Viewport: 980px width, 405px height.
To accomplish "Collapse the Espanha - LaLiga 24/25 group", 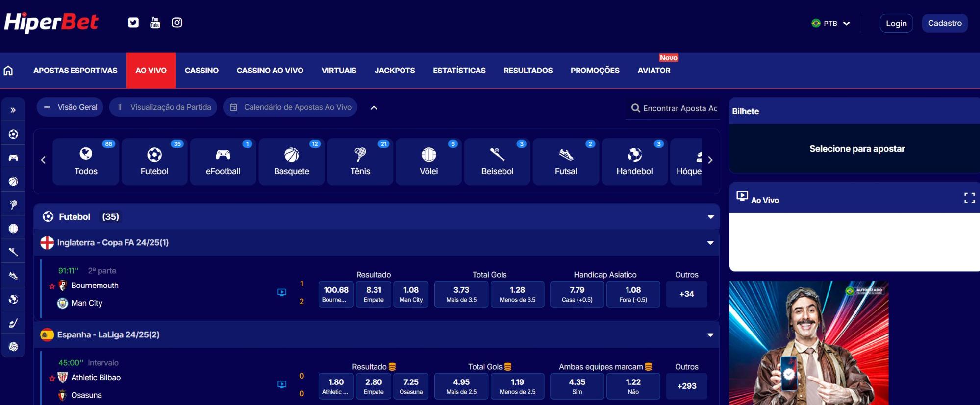I will [710, 335].
